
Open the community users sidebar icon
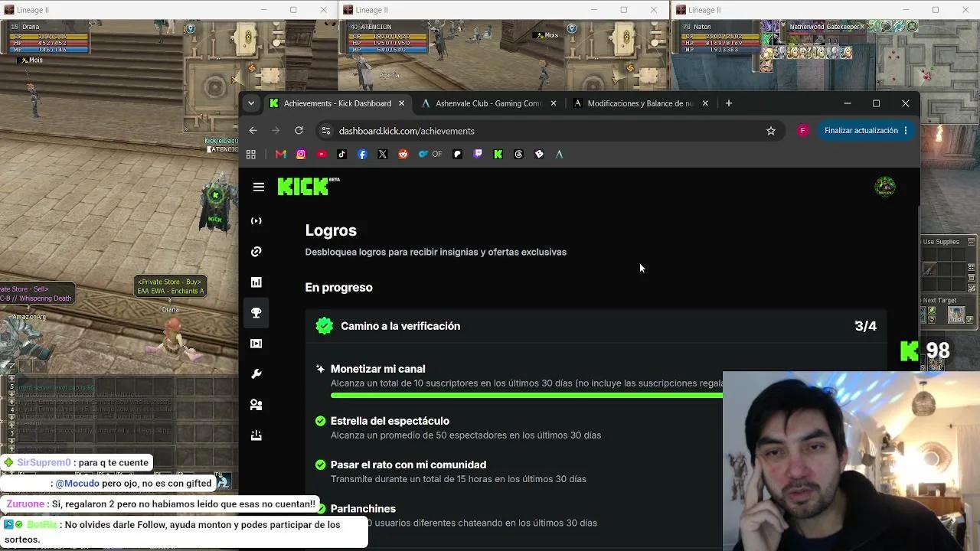256,405
